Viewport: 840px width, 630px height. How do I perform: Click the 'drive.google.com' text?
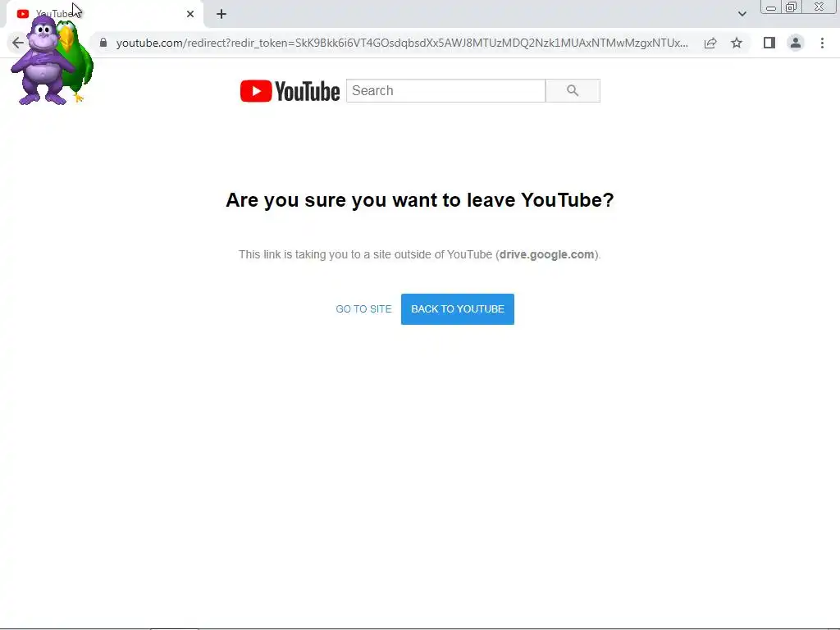[x=546, y=254]
